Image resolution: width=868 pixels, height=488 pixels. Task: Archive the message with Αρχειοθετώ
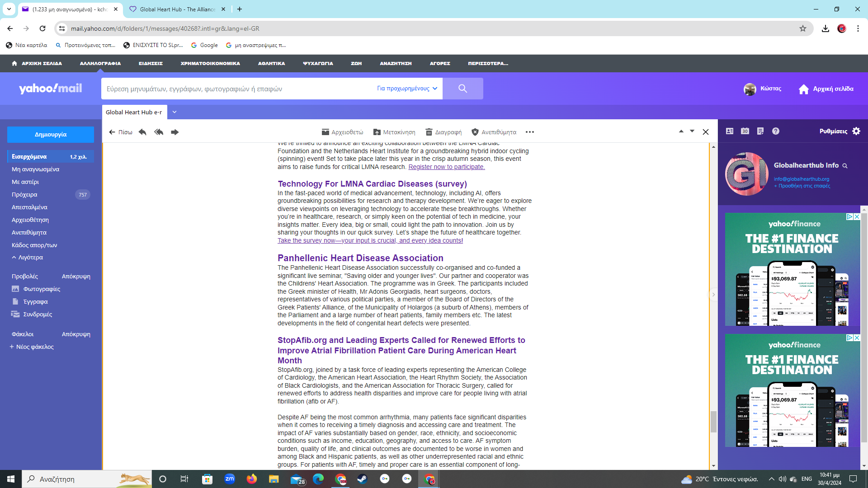(x=342, y=132)
